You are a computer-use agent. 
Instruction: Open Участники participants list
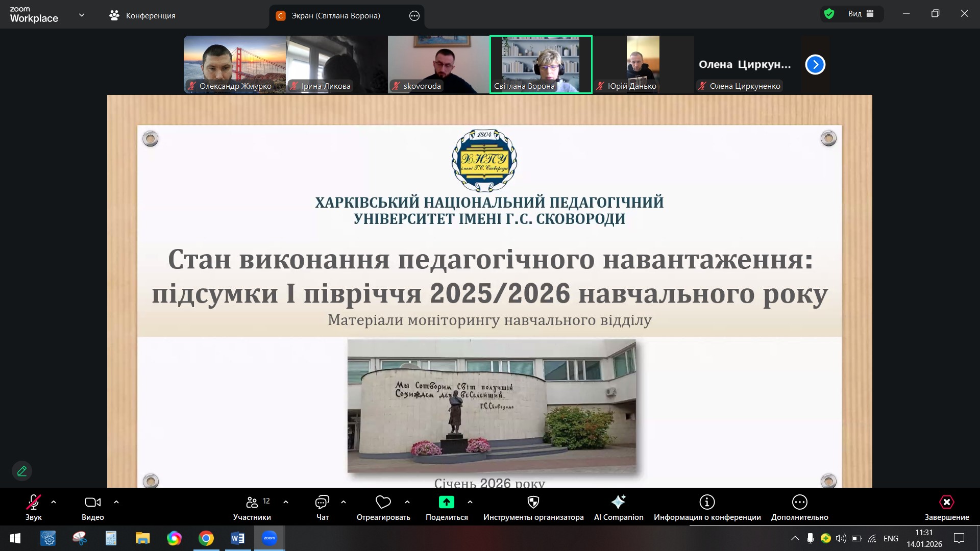click(x=252, y=503)
